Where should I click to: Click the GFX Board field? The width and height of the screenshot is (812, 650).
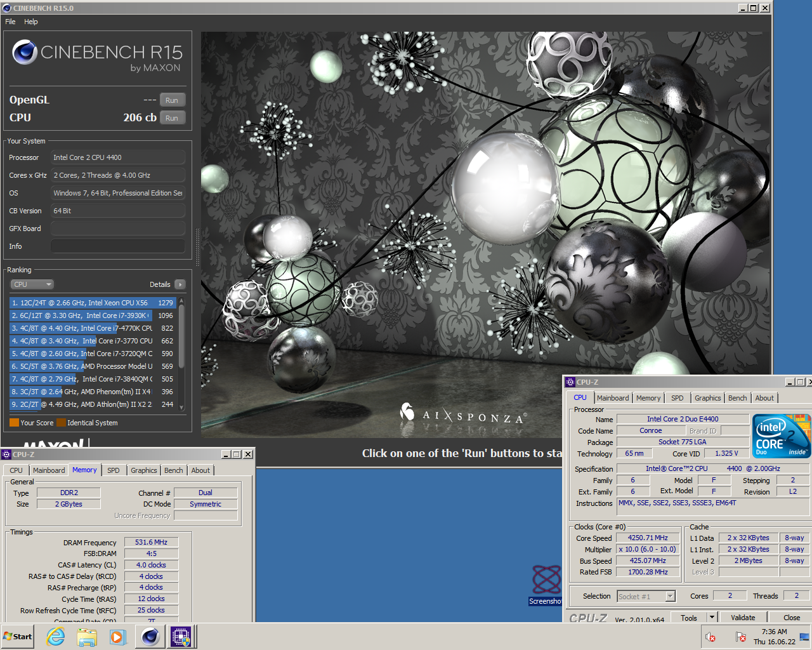118,229
